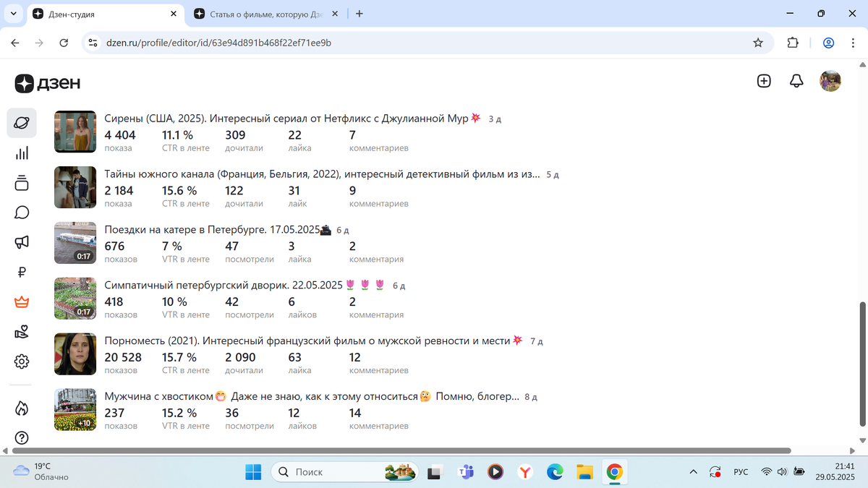Image resolution: width=868 pixels, height=488 pixels.
Task: Click the Петербургский дворик video thumbnail
Action: tap(75, 299)
